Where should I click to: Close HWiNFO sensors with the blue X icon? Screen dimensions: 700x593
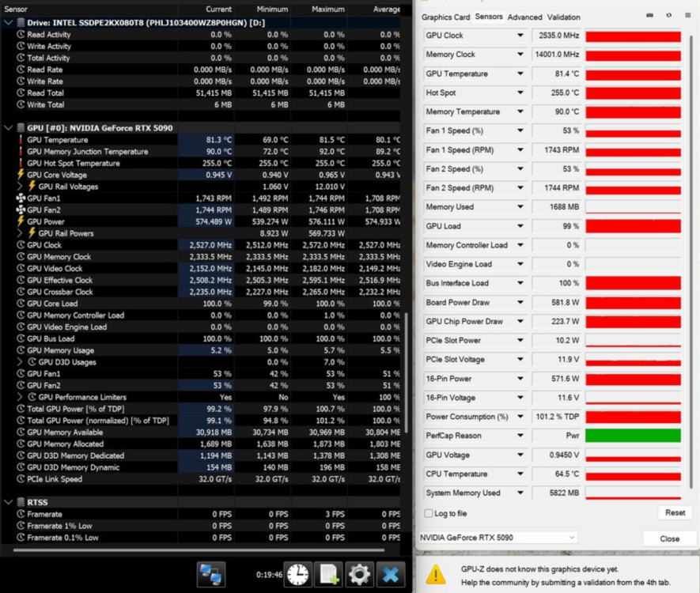[x=390, y=574]
